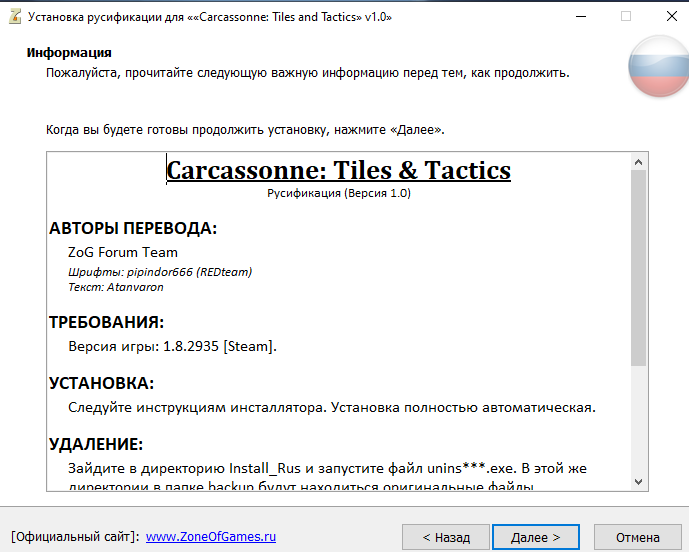Click the line Текст: Atanvaron

click(116, 287)
